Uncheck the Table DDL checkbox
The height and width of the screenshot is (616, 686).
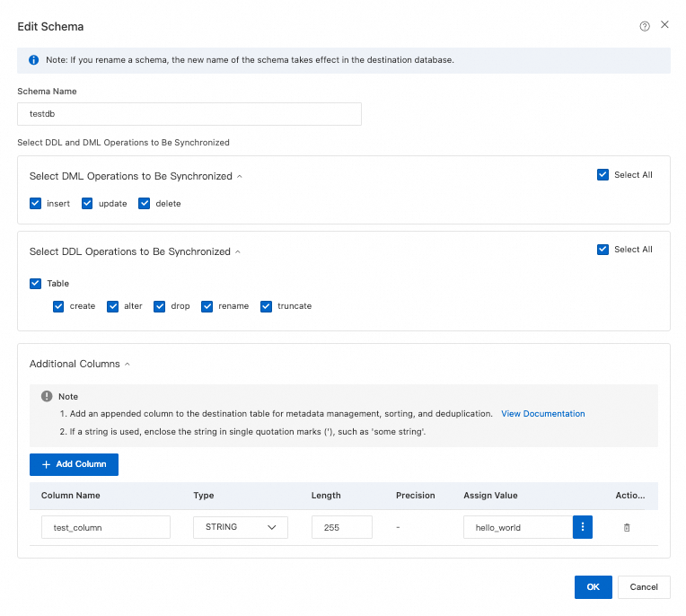[x=36, y=284]
